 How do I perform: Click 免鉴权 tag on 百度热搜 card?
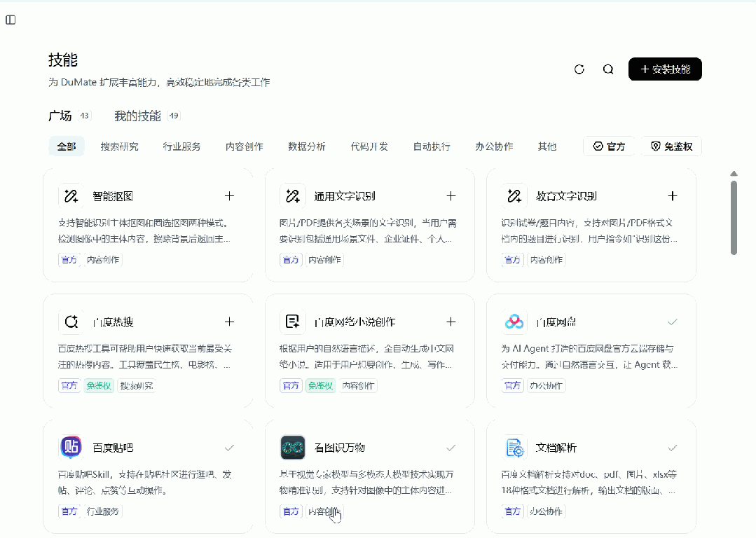click(98, 386)
